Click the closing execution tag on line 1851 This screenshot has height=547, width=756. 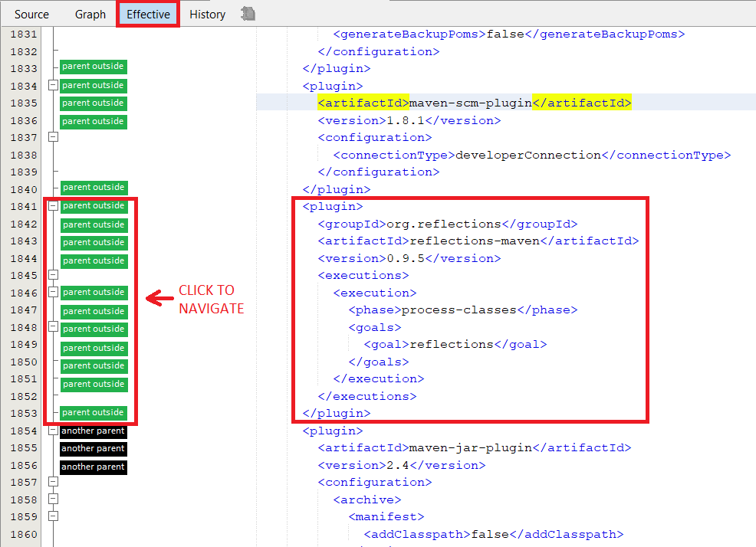click(379, 378)
